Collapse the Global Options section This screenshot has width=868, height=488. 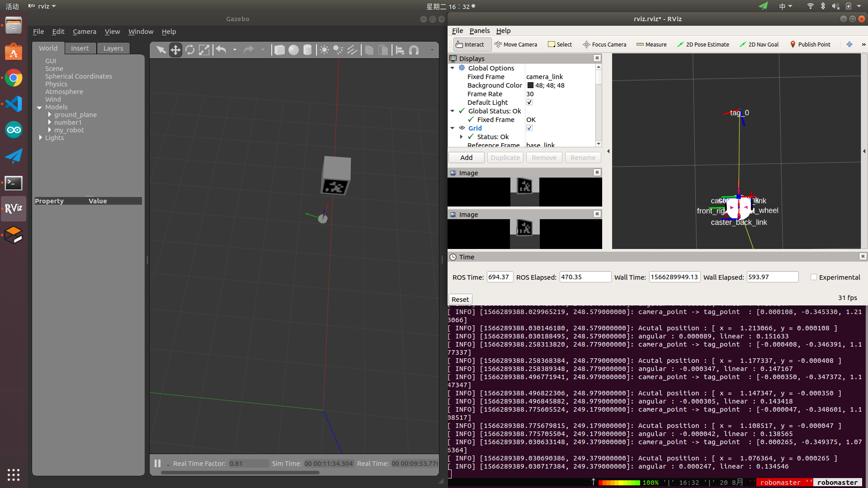(x=453, y=68)
